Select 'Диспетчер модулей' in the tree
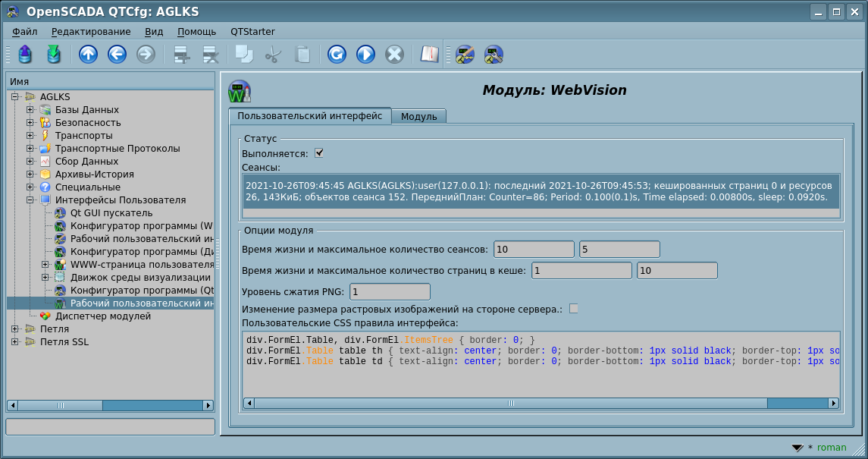Screen dimensions: 868x459 pyautogui.click(x=102, y=316)
